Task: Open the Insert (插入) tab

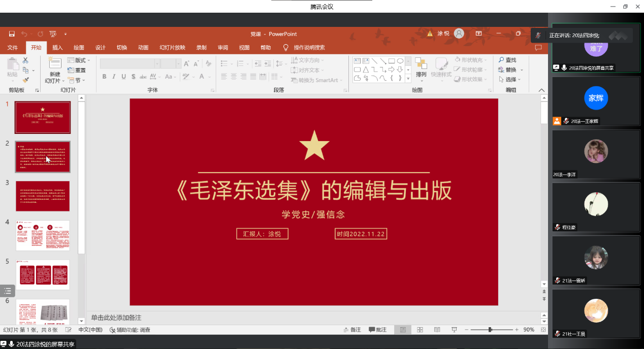Action: pyautogui.click(x=57, y=48)
